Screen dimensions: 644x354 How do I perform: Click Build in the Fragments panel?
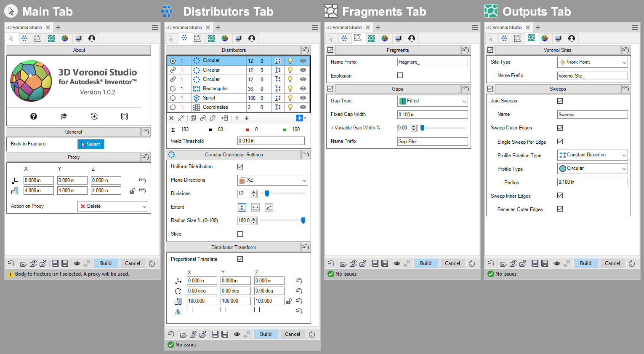pos(426,263)
